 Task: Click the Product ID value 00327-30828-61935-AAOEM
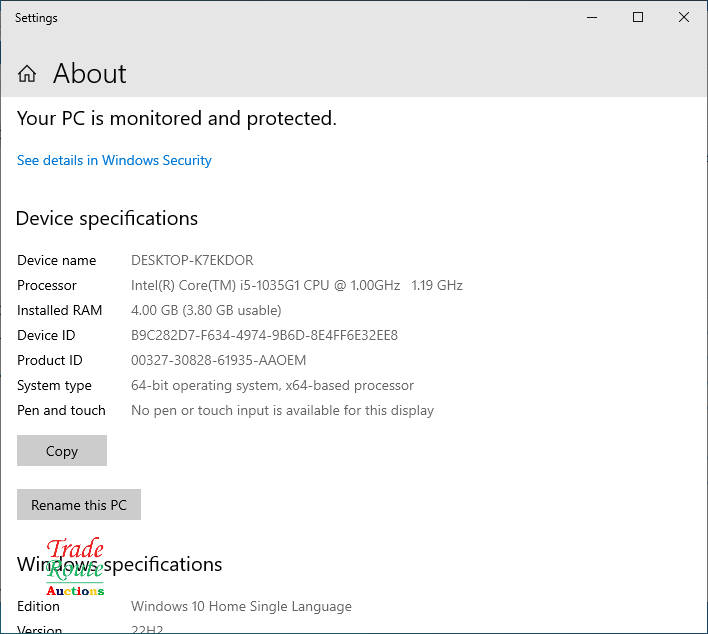pyautogui.click(x=218, y=360)
